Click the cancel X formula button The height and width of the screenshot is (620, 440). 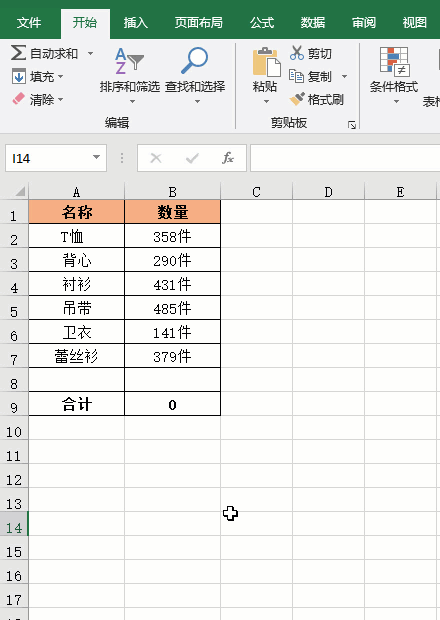tap(156, 158)
